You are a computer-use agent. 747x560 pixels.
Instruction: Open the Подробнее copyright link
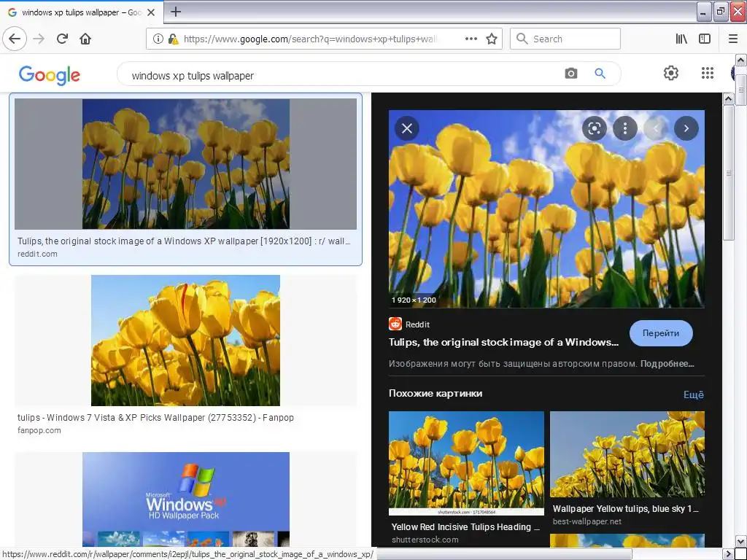click(x=667, y=364)
